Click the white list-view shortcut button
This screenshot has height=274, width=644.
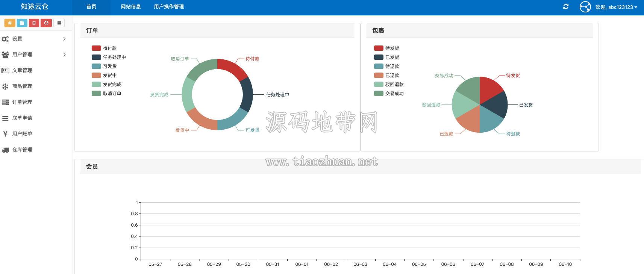(59, 23)
